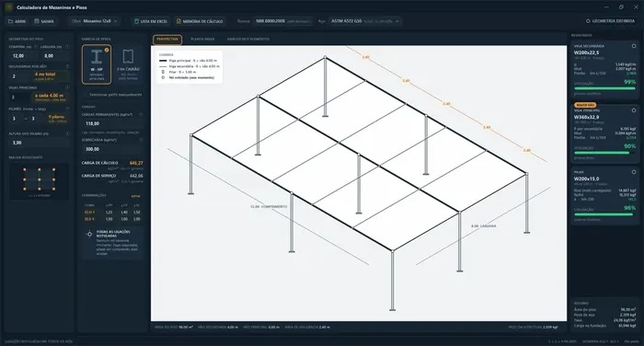Switch to the PLANTA BAIXA tab

click(202, 39)
